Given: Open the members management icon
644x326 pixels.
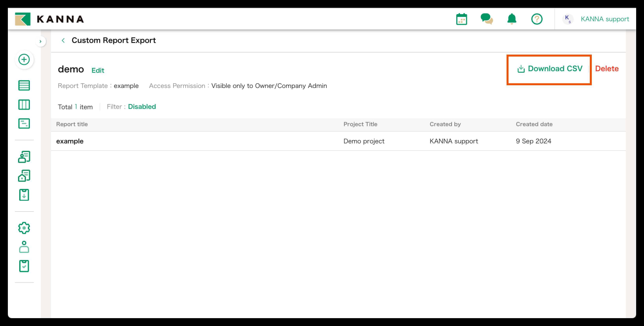Looking at the screenshot, I should click(x=24, y=157).
